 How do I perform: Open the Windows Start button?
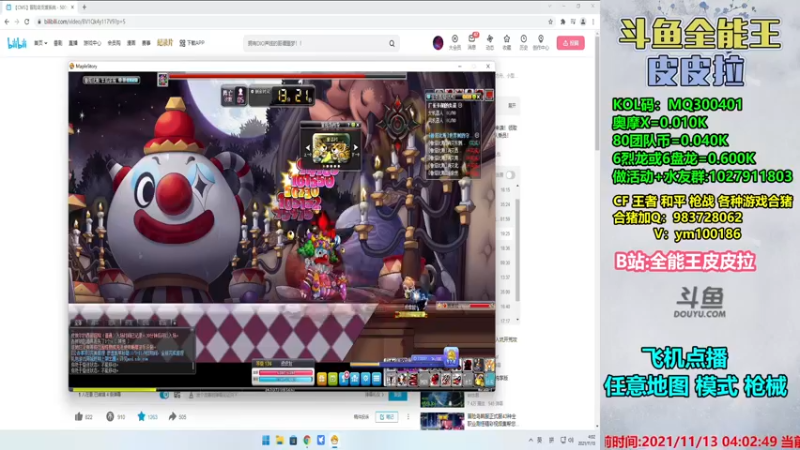coord(266,440)
